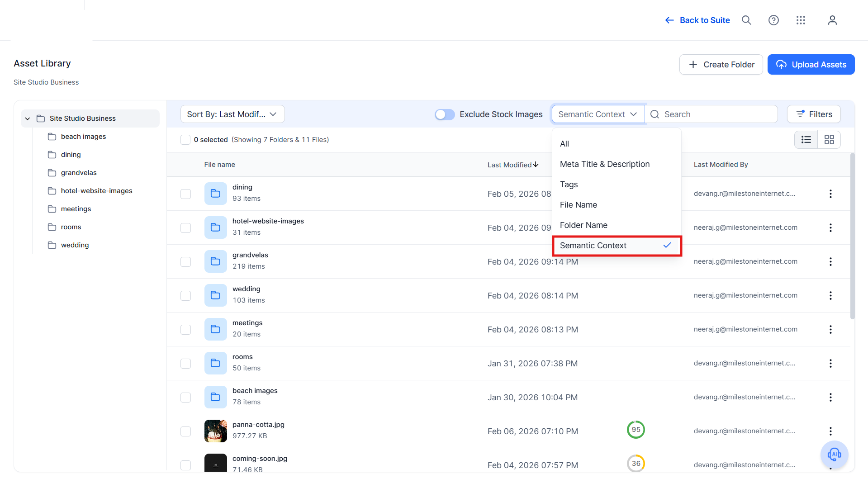The image size is (868, 488).
Task: Open the AI assistant chat bubble
Action: click(834, 454)
